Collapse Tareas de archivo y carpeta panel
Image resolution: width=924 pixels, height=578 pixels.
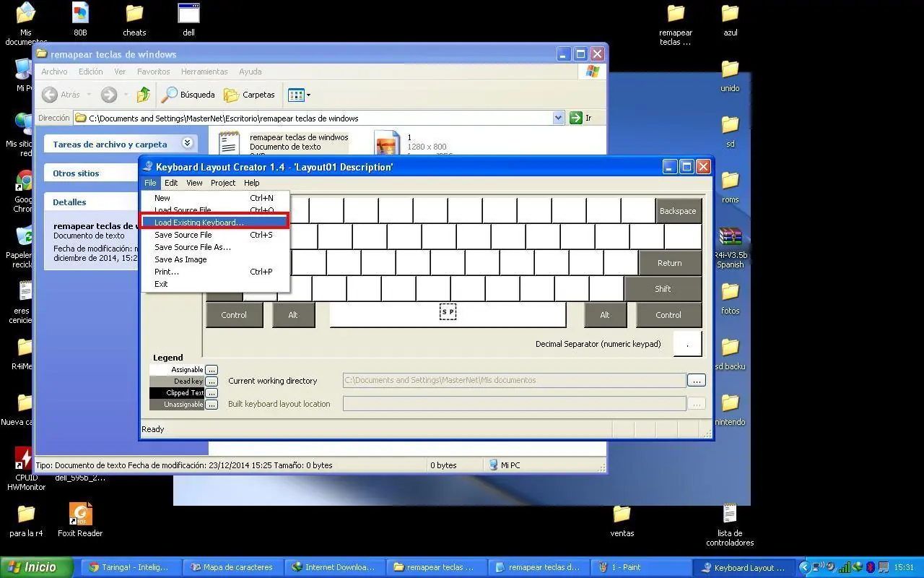[x=187, y=144]
